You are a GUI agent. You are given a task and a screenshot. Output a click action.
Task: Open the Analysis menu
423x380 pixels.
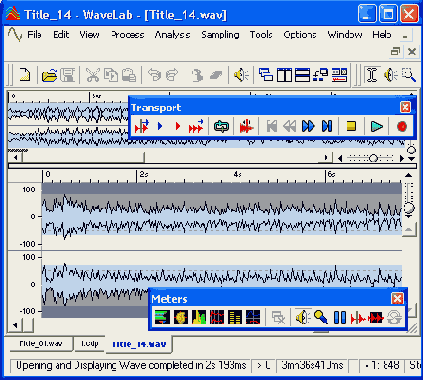pos(172,35)
